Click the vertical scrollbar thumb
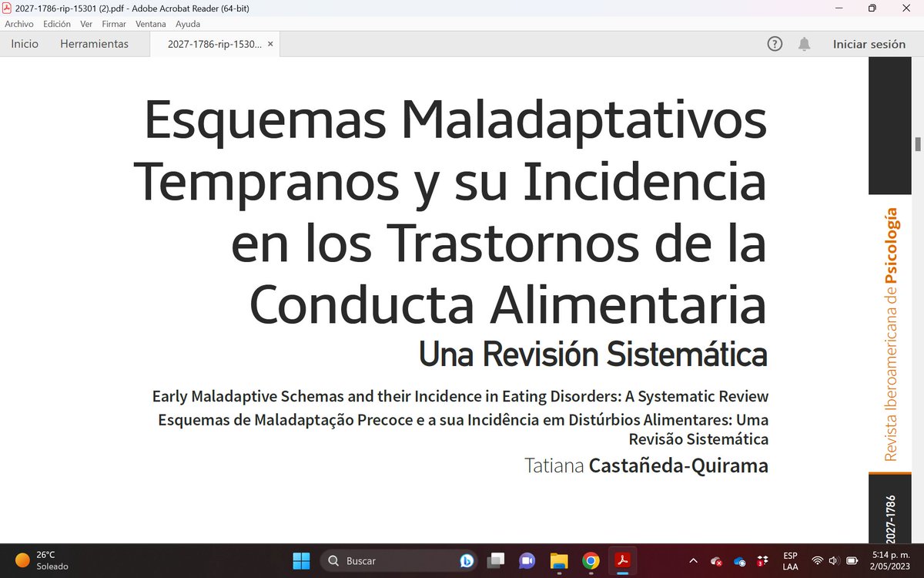 tap(918, 144)
